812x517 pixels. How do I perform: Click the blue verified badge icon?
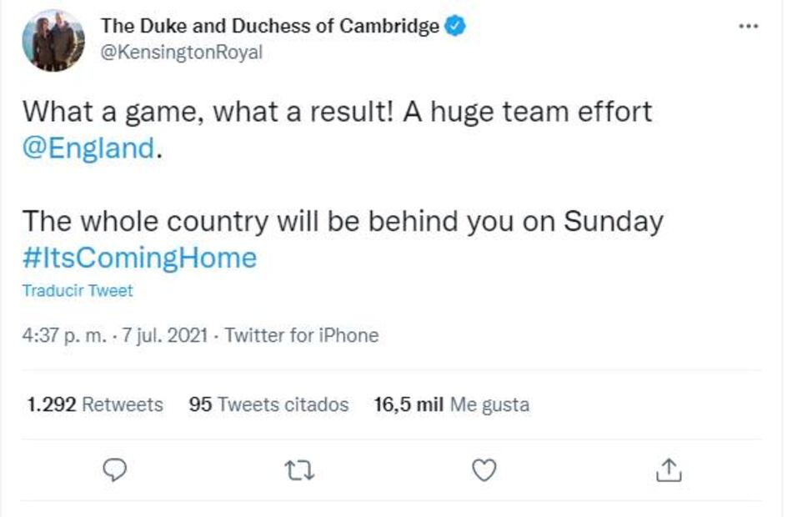point(455,27)
